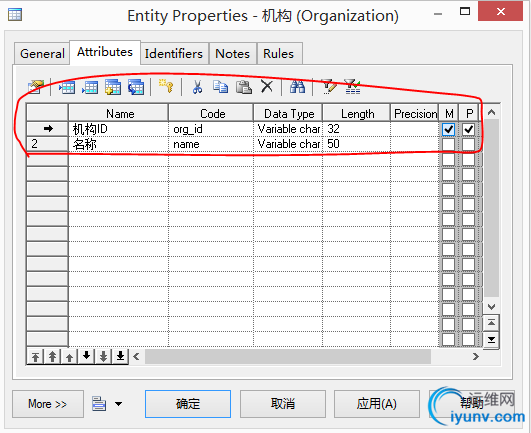Confirm with 确定 button
The height and width of the screenshot is (433, 531).
point(188,404)
